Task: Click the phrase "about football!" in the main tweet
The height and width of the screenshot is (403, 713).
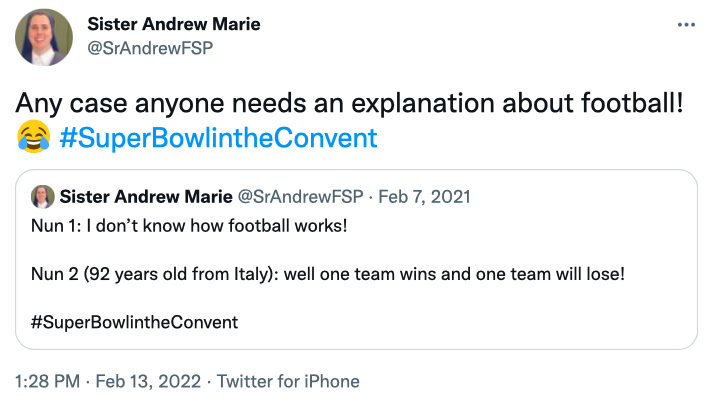Action: [x=568, y=102]
